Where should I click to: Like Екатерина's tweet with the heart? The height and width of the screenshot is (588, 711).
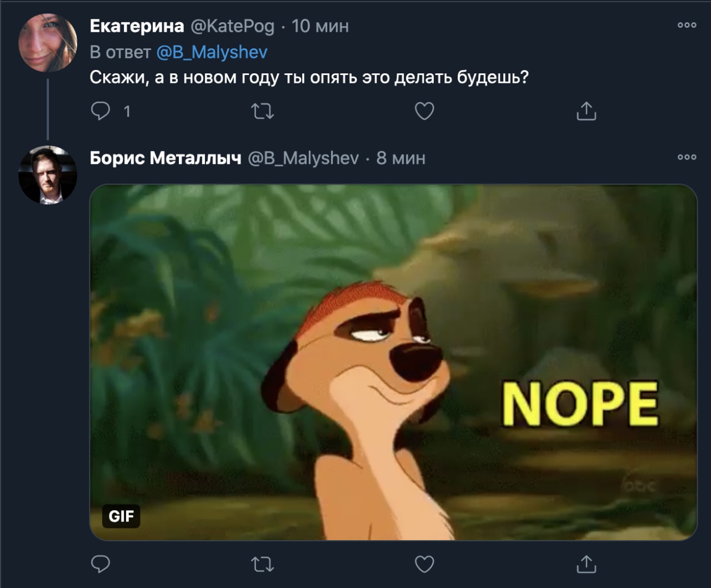coord(424,112)
